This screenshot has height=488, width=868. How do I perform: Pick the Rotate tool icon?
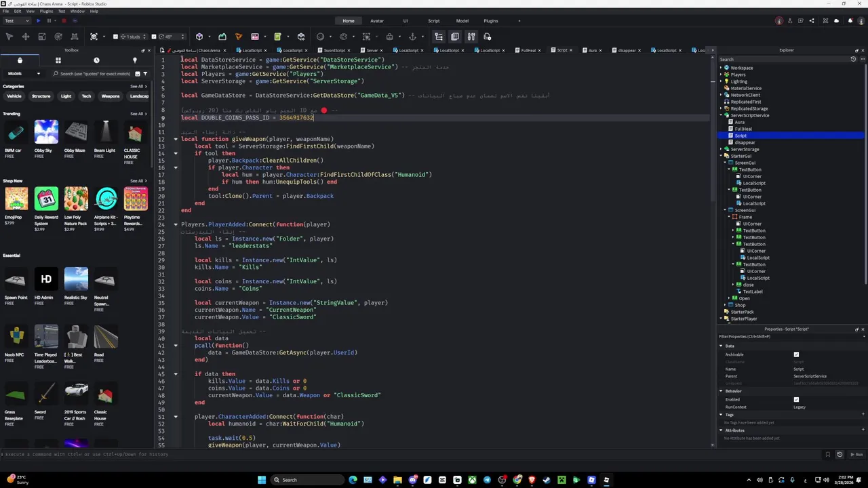(x=58, y=37)
